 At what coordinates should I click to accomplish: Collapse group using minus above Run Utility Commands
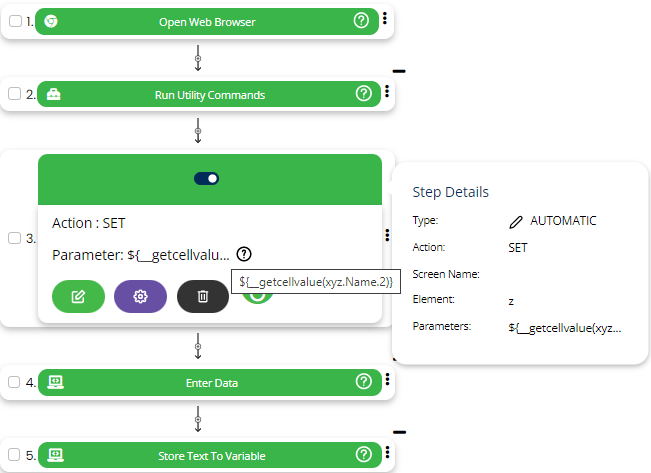[399, 71]
